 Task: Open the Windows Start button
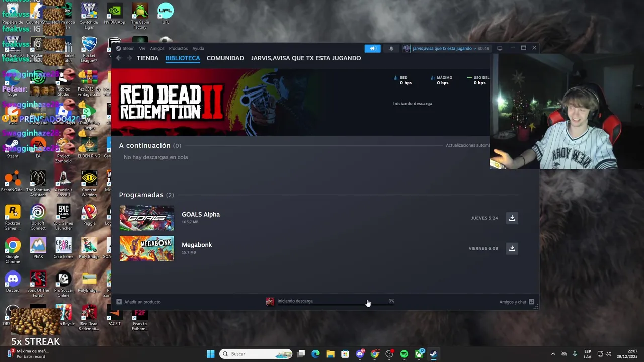click(210, 354)
